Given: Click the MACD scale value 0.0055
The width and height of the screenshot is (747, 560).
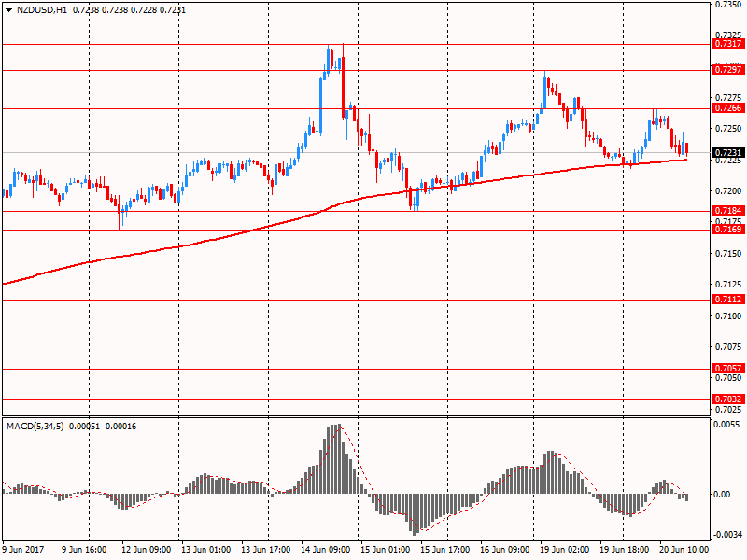Looking at the screenshot, I should [726, 425].
